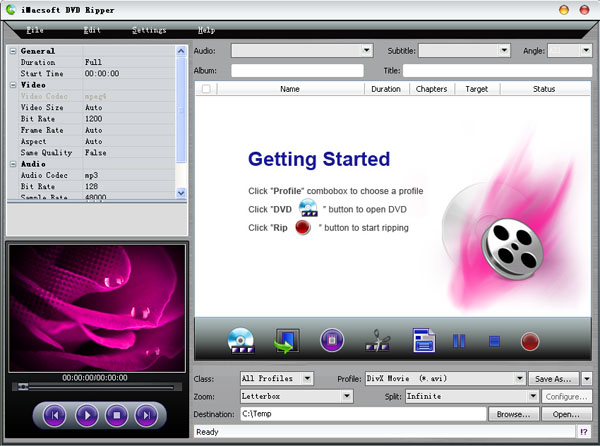
Task: Click the blue Stop ripping square
Action: (x=494, y=341)
